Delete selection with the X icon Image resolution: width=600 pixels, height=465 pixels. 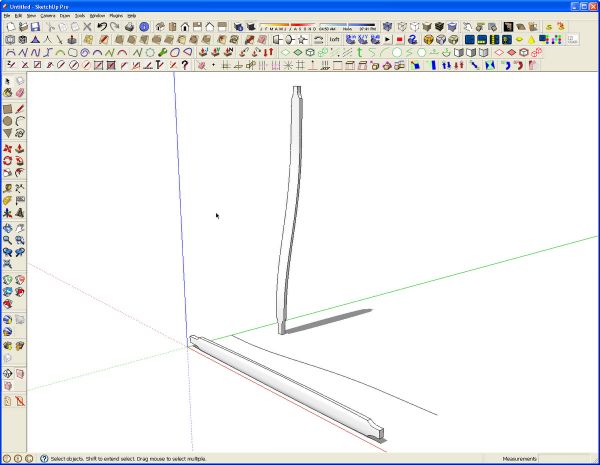click(87, 26)
